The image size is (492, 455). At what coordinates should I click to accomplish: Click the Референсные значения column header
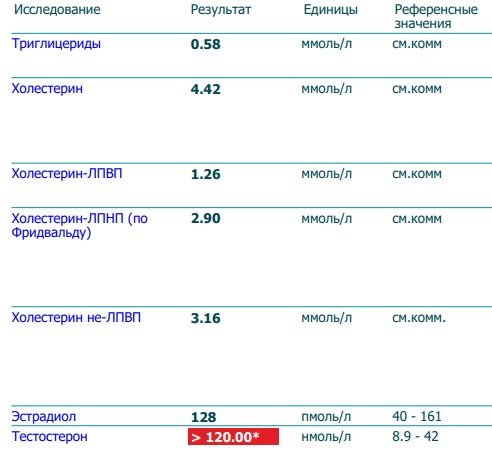click(436, 16)
